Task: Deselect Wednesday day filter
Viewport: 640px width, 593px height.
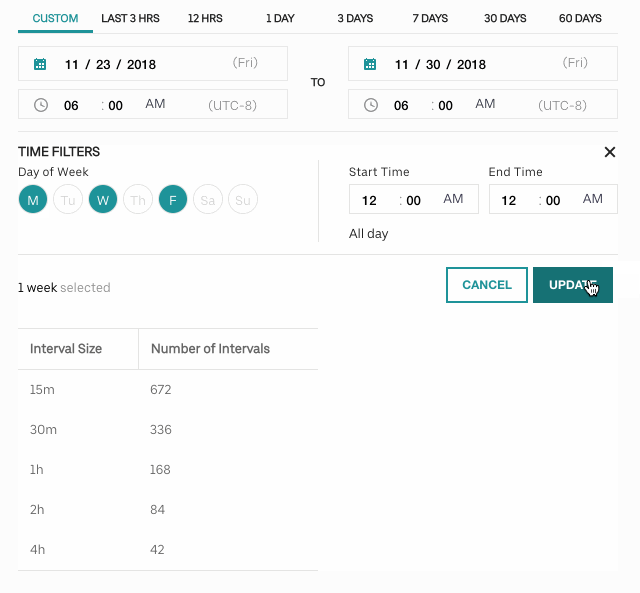Action: (x=103, y=200)
